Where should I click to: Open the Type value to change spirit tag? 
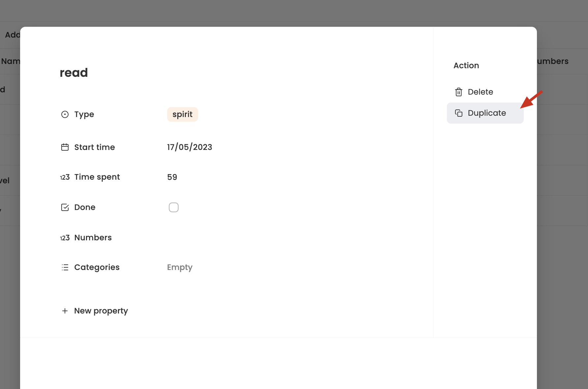click(182, 114)
